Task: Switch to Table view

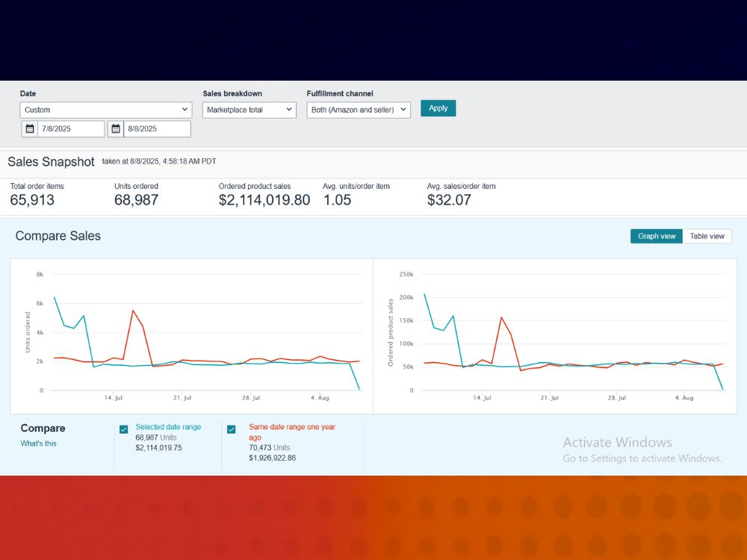Action: click(707, 236)
